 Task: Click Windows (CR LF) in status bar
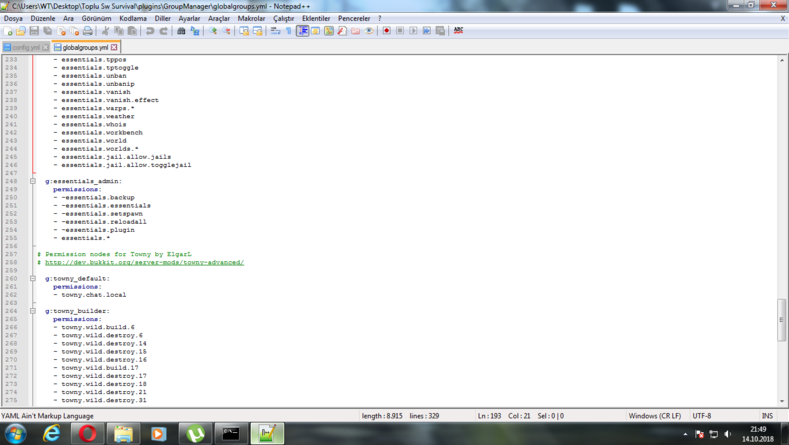point(654,416)
